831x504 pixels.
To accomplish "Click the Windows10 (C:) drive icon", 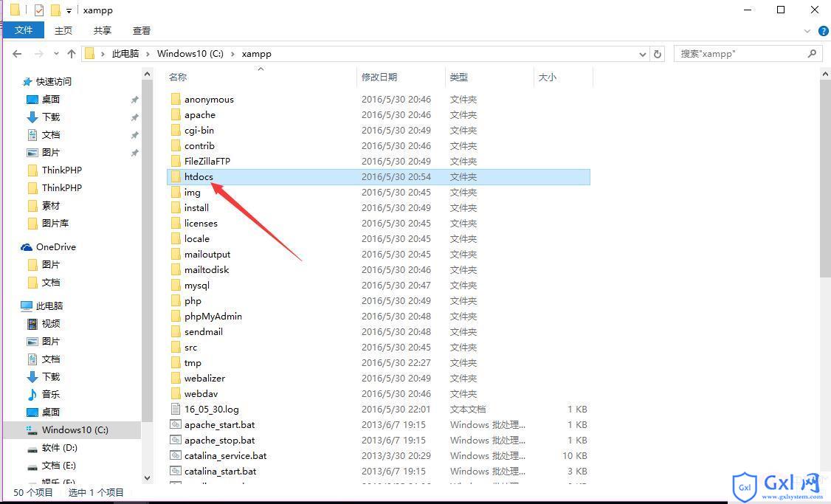I will [32, 429].
